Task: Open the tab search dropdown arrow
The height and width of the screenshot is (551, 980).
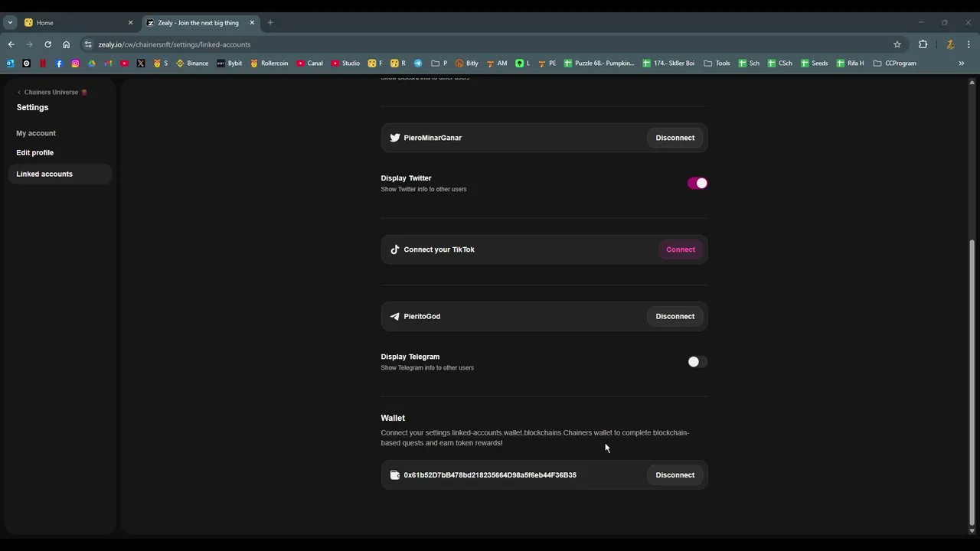Action: coord(10,23)
